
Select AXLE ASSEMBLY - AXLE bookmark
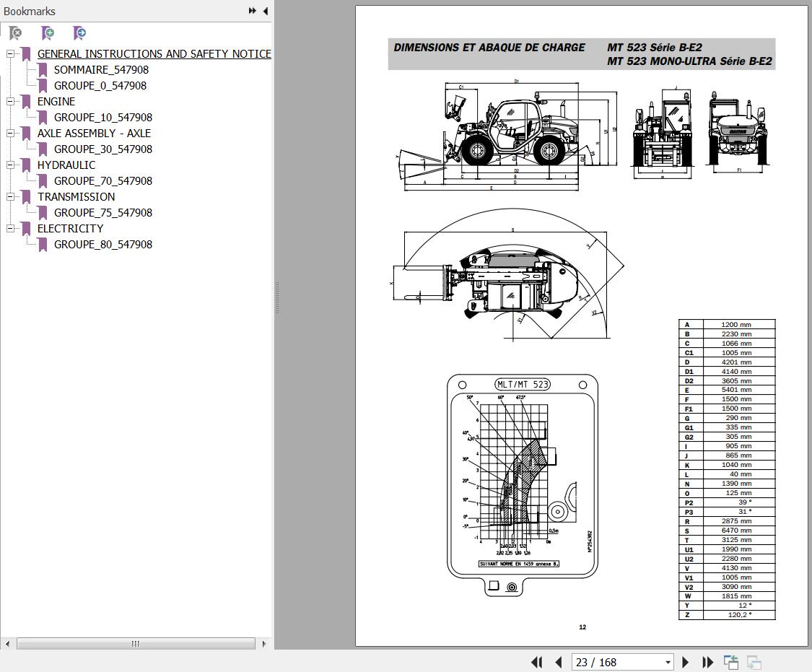[94, 133]
